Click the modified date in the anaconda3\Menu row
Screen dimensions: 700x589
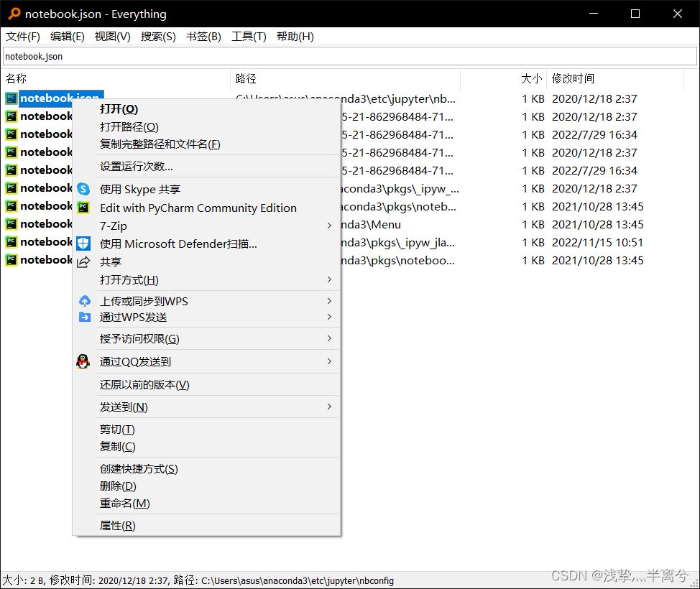(598, 224)
